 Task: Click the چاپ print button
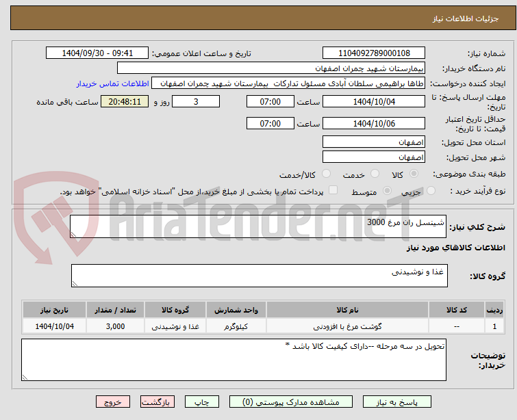click(202, 402)
